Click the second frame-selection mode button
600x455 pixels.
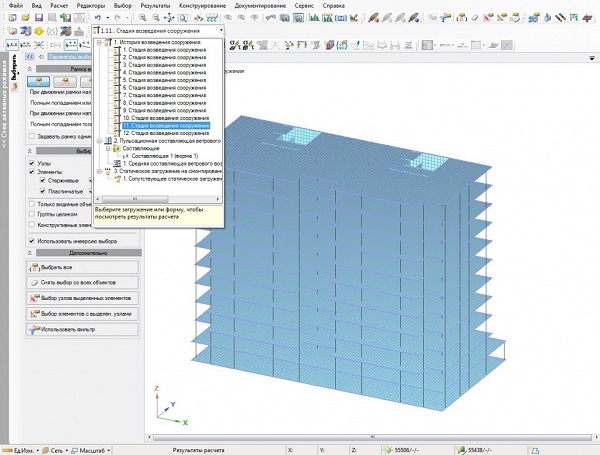(x=65, y=82)
